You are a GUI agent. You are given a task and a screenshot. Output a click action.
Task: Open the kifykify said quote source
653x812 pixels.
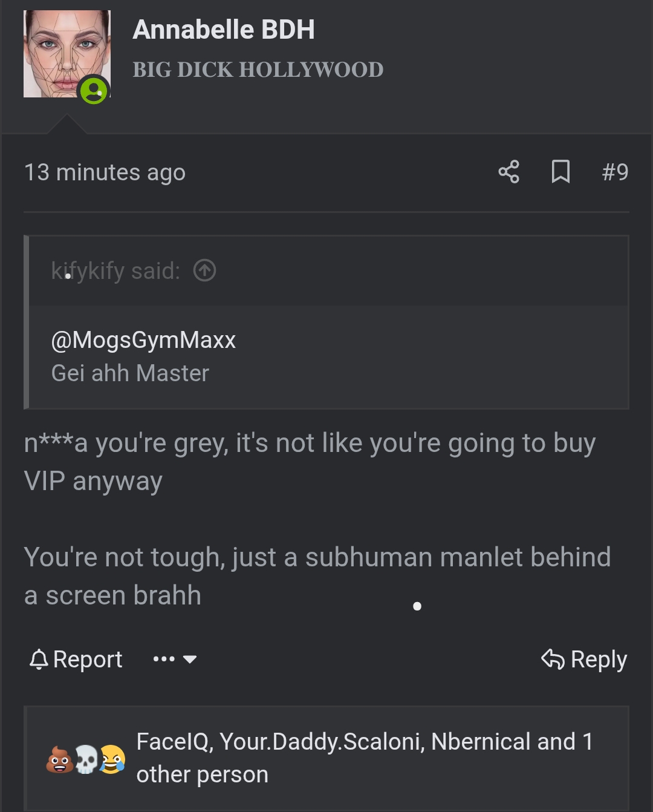pyautogui.click(x=115, y=271)
